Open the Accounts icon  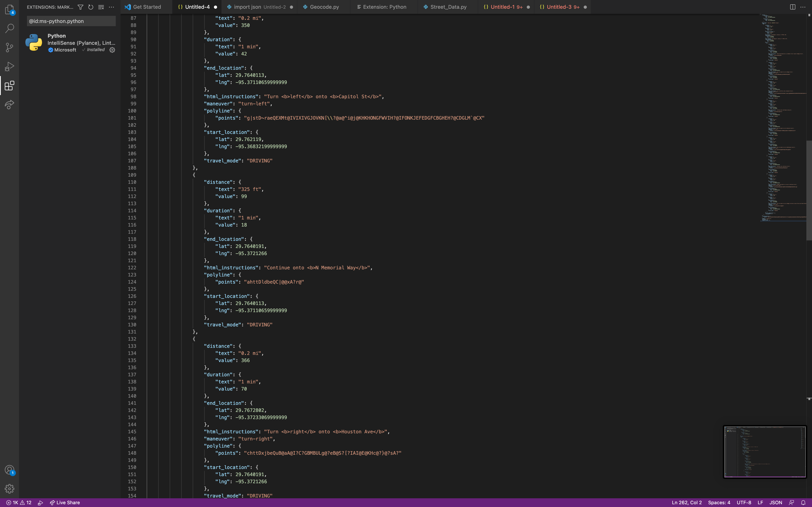coord(9,470)
